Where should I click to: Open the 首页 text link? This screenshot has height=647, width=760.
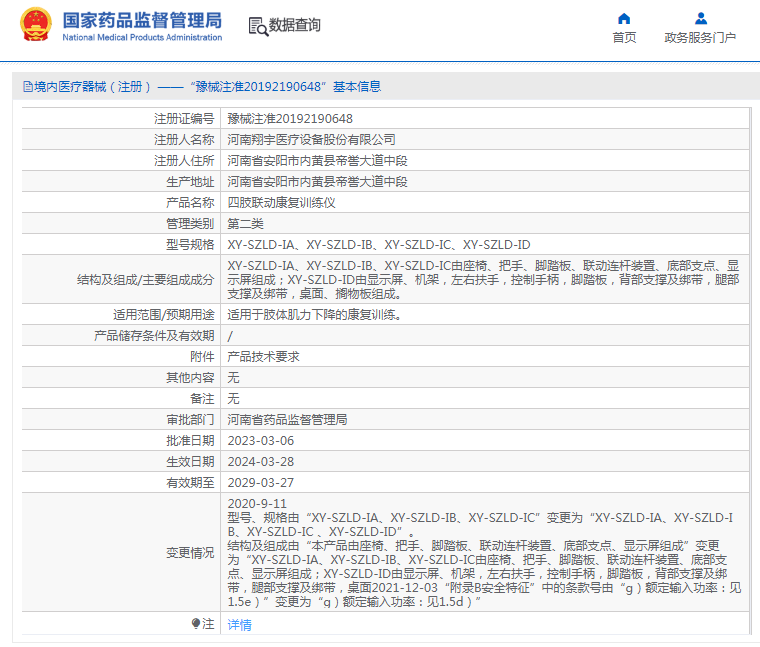[624, 38]
